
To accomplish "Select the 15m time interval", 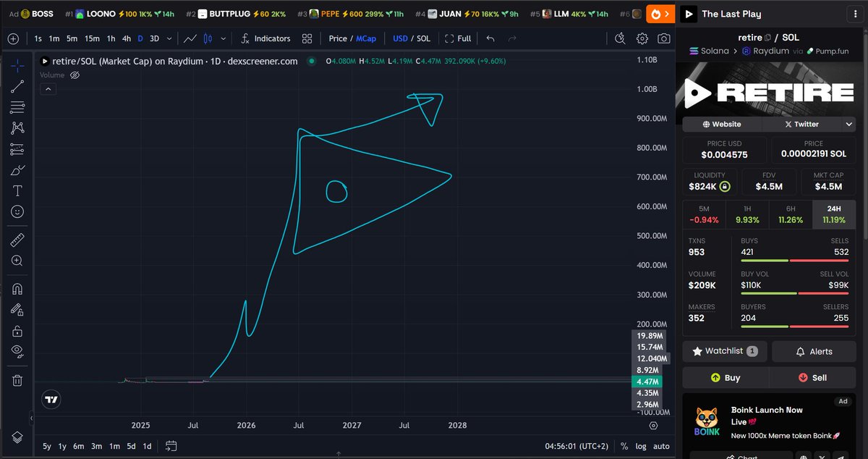I will [92, 38].
